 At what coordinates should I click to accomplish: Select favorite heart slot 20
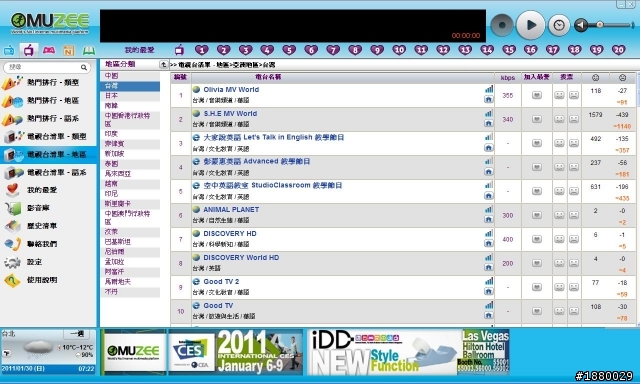point(618,50)
